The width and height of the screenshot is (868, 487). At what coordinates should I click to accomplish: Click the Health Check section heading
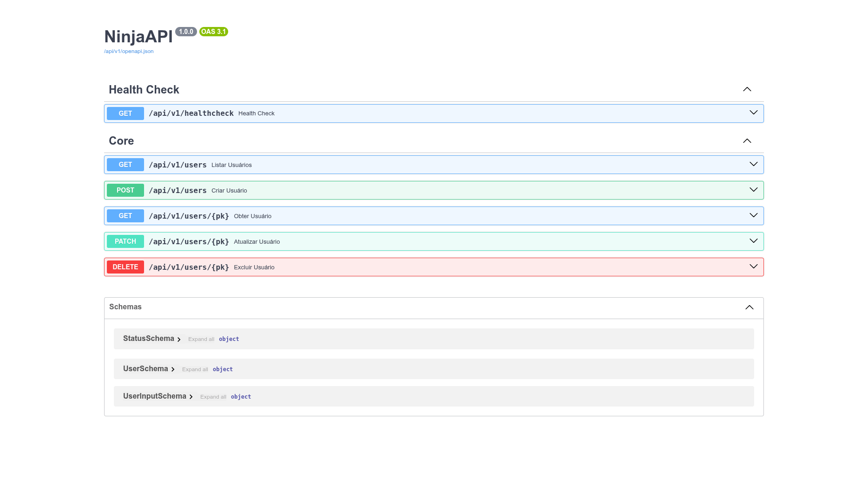tap(144, 90)
